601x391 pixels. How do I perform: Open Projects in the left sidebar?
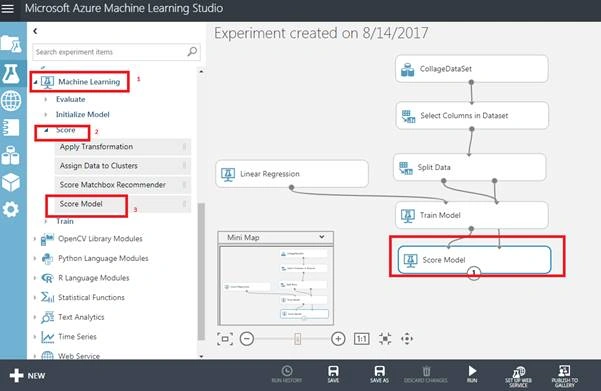click(11, 43)
